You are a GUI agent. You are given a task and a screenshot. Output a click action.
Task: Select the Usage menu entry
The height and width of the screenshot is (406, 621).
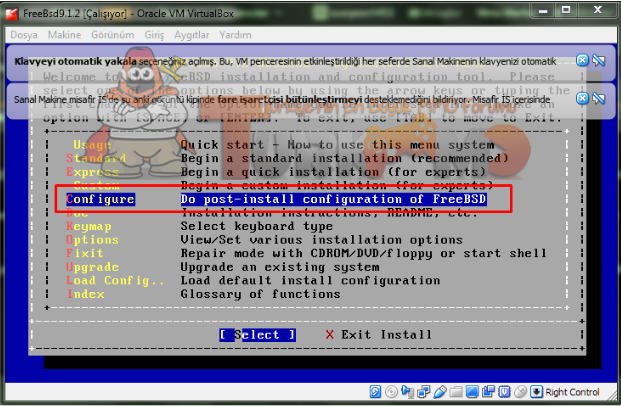[x=92, y=145]
